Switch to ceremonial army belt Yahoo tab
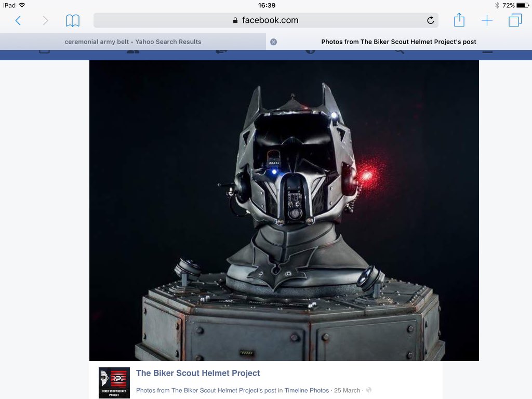The height and width of the screenshot is (399, 532). [133, 42]
